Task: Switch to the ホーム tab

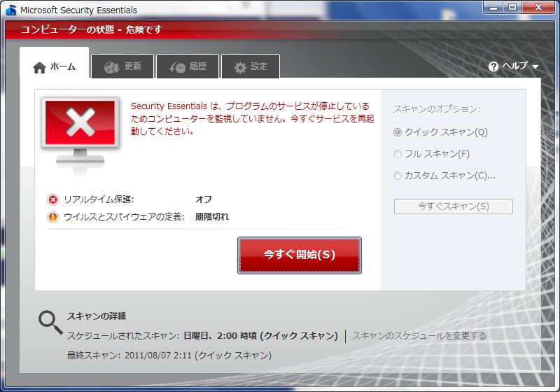Action: tap(55, 62)
